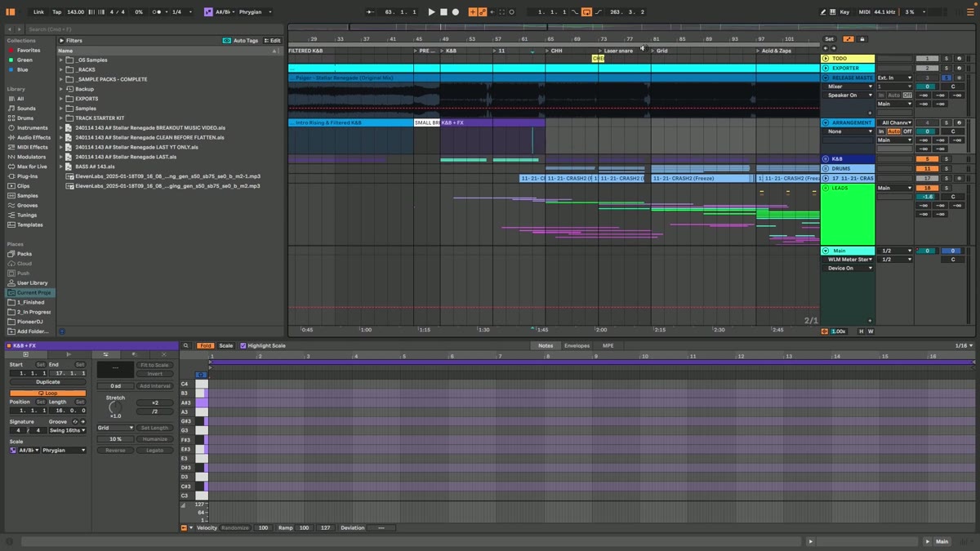Toggle the clip Loop button
This screenshot has width=980, height=551.
point(47,393)
